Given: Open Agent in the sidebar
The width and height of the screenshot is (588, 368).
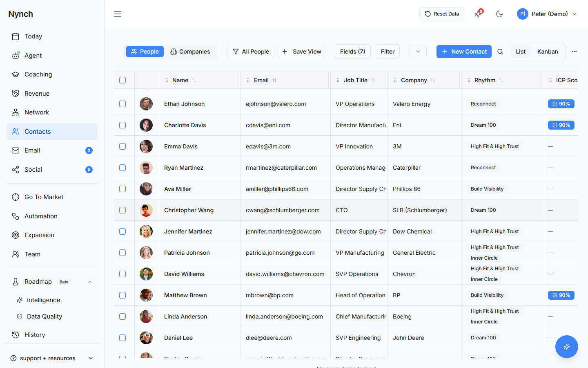Looking at the screenshot, I should 52,56.
